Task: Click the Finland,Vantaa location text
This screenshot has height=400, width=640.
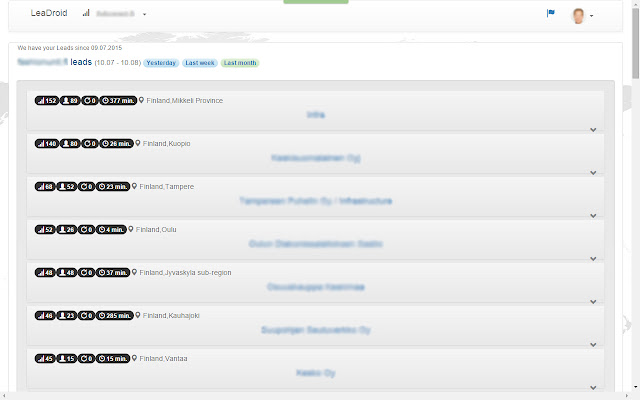Action: [x=163, y=358]
